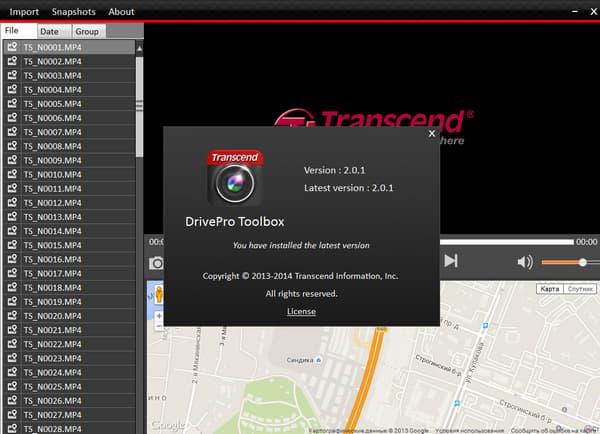The image size is (600, 434).
Task: Mute audio with the speaker icon
Action: 525,262
